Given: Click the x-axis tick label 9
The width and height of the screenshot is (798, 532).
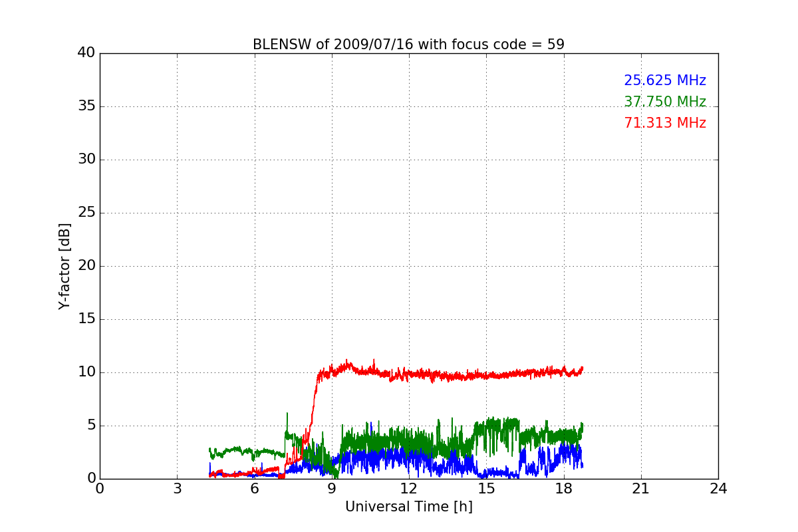Looking at the screenshot, I should [332, 489].
